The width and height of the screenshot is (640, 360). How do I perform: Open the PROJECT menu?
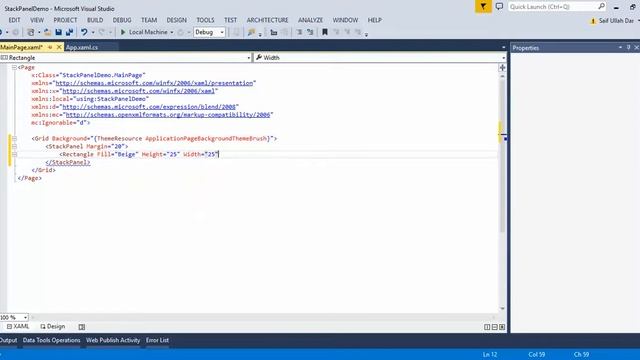(x=65, y=20)
